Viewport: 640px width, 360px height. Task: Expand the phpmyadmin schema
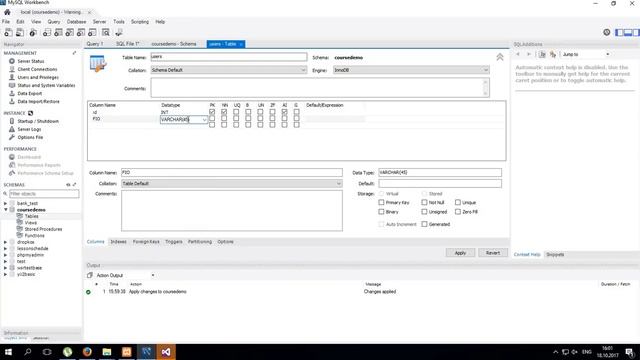[5, 255]
